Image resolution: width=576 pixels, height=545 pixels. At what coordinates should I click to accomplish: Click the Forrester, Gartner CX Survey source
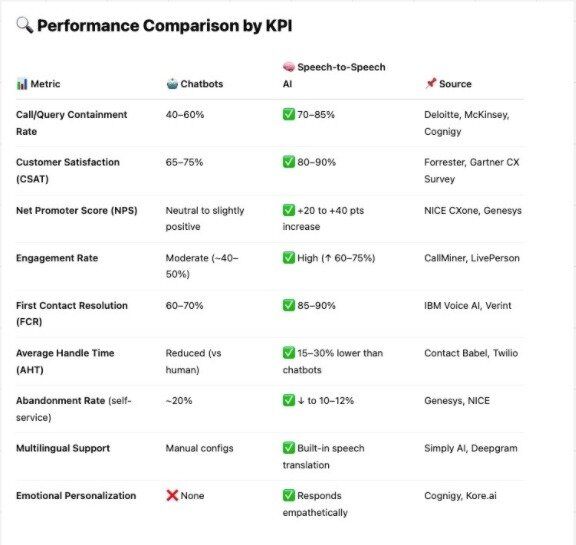[472, 170]
